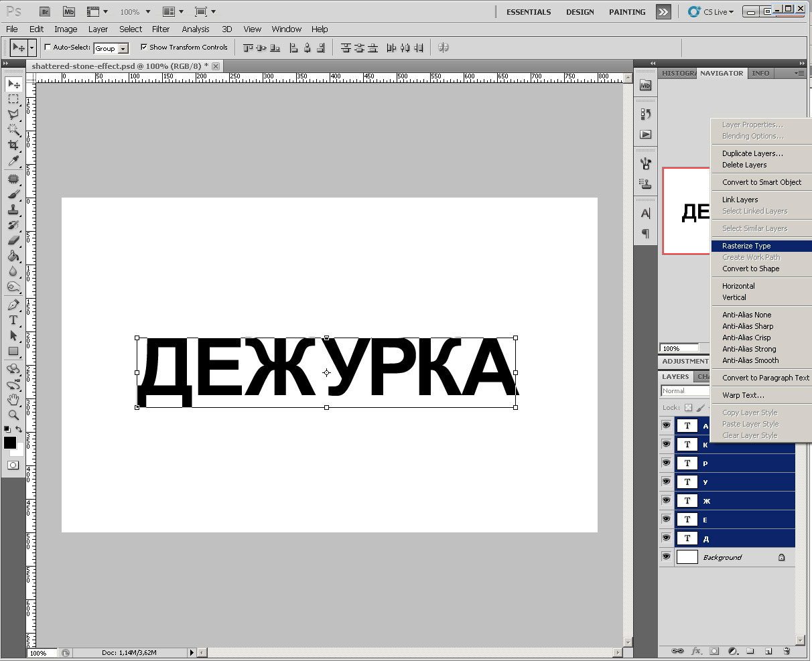Pick the Magic Wand tool
Viewport: 812px width, 661px height.
pyautogui.click(x=13, y=129)
